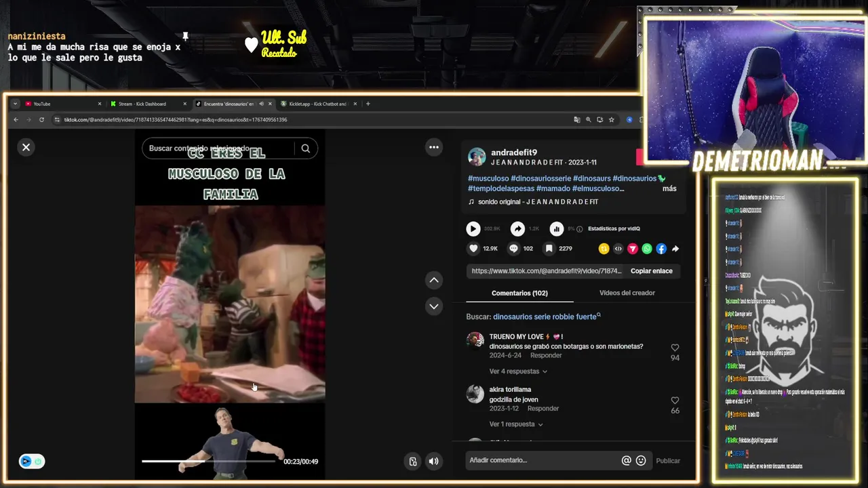Like akira torillama's comment

click(x=675, y=401)
